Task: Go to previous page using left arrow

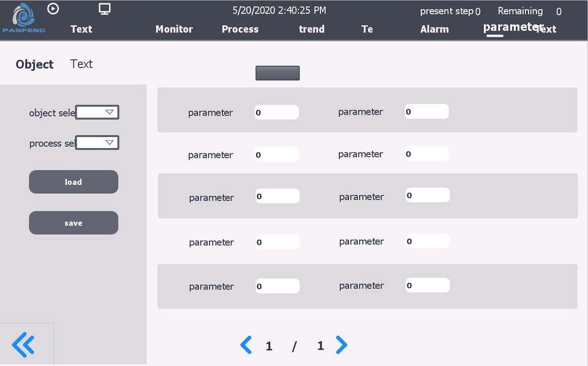Action: tap(246, 345)
